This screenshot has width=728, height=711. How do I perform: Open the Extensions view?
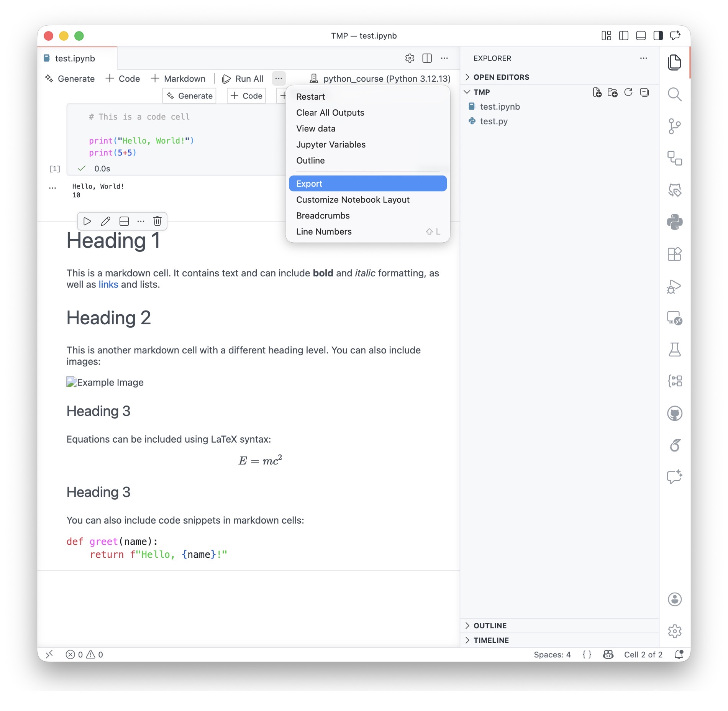[x=674, y=254]
